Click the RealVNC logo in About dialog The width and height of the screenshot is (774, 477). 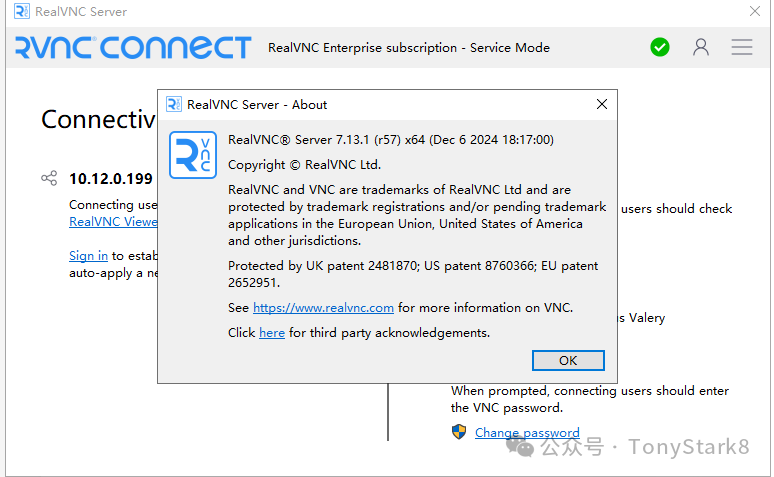coord(193,155)
